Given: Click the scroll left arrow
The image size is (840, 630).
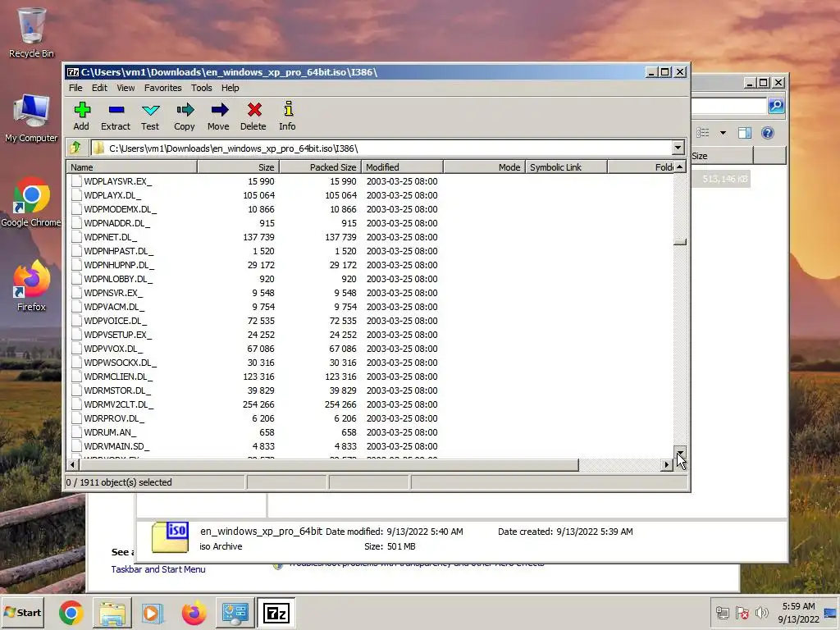Looking at the screenshot, I should coord(73,464).
